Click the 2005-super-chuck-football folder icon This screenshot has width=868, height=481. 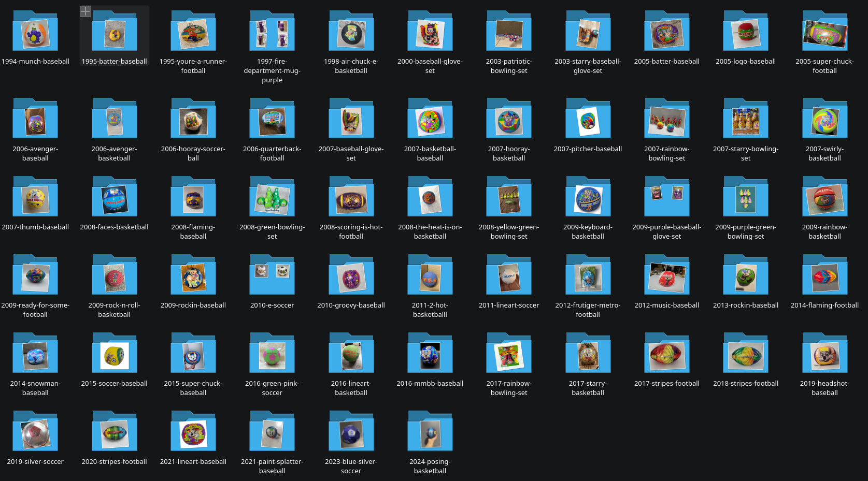tap(824, 33)
